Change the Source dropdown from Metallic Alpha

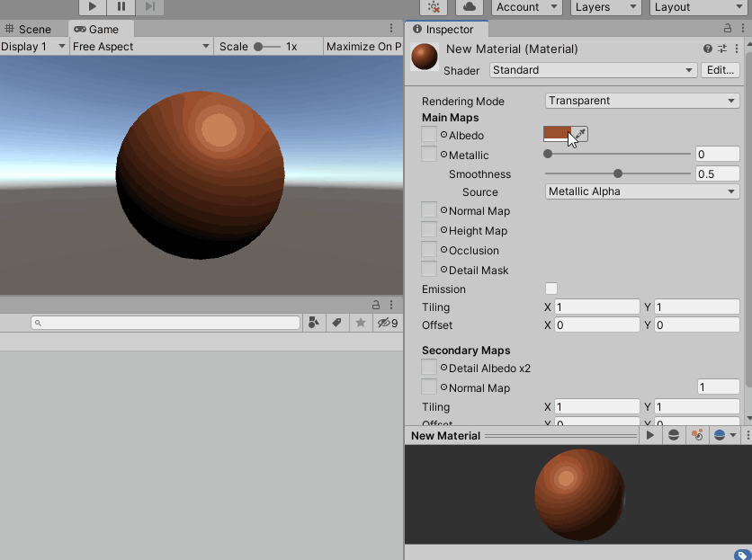(641, 191)
